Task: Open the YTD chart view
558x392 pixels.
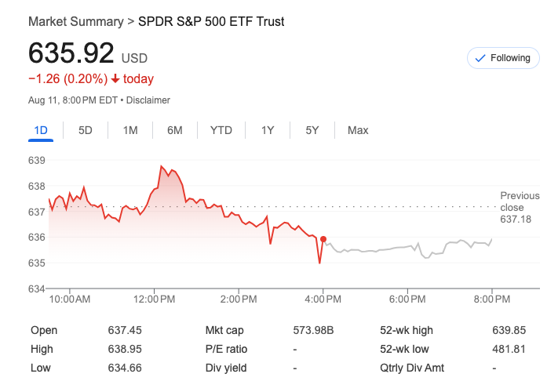Action: (221, 130)
